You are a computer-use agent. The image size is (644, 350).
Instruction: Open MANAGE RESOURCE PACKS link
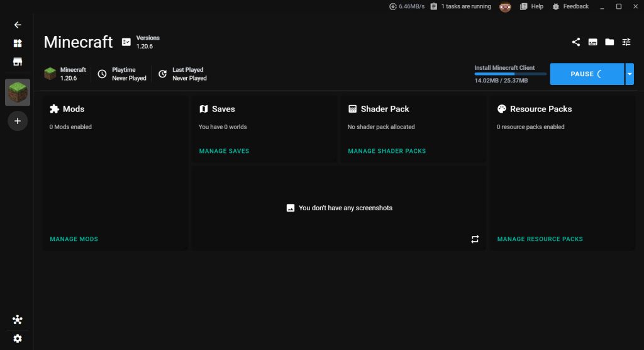(x=540, y=239)
